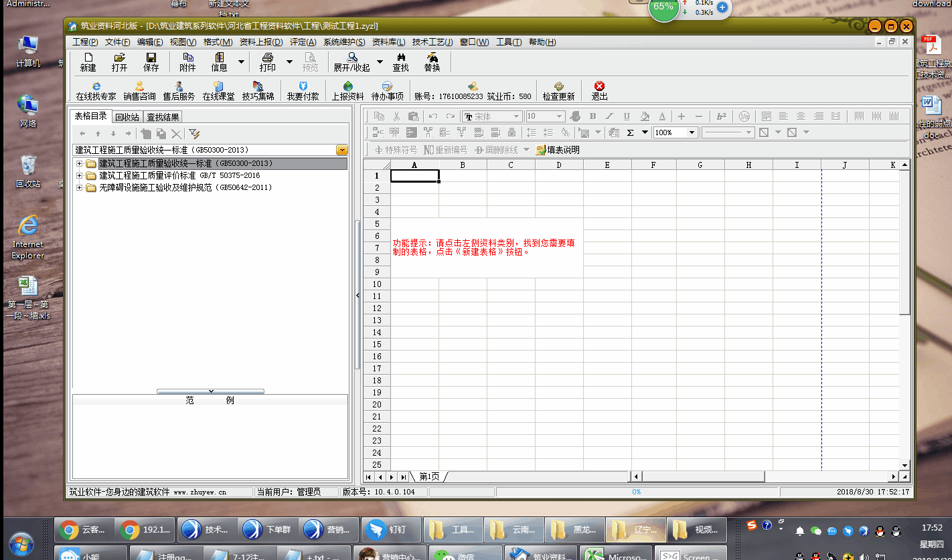Open the 附件 attachments tool
This screenshot has height=560, width=952.
coord(187,62)
